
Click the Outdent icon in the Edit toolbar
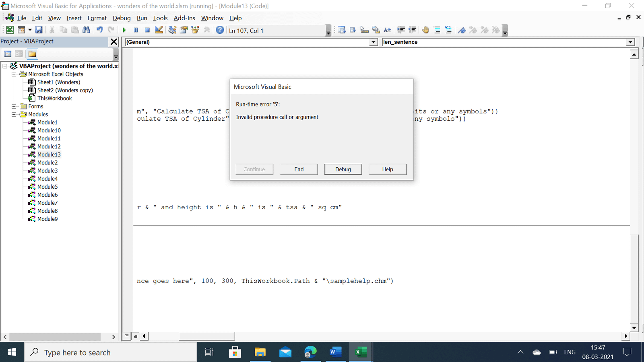pyautogui.click(x=413, y=30)
